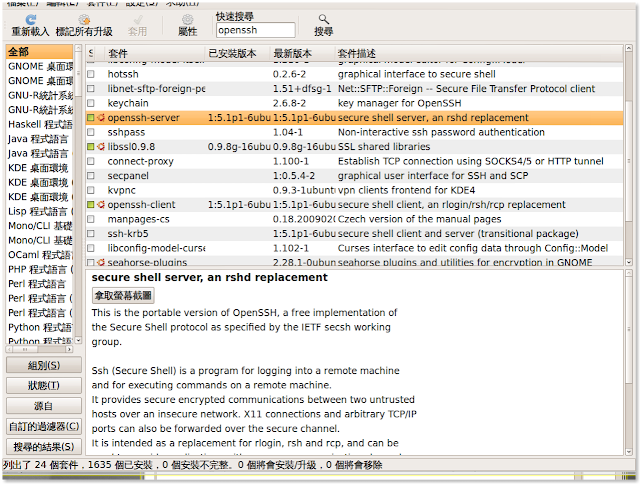
Task: Sort by latest version column header
Action: coord(302,53)
